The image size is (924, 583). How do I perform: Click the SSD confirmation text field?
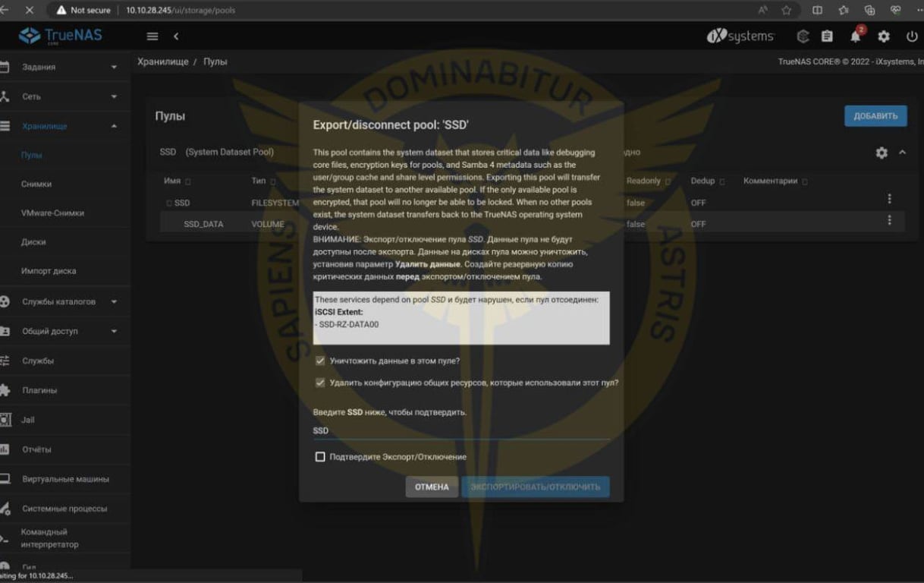coord(460,430)
